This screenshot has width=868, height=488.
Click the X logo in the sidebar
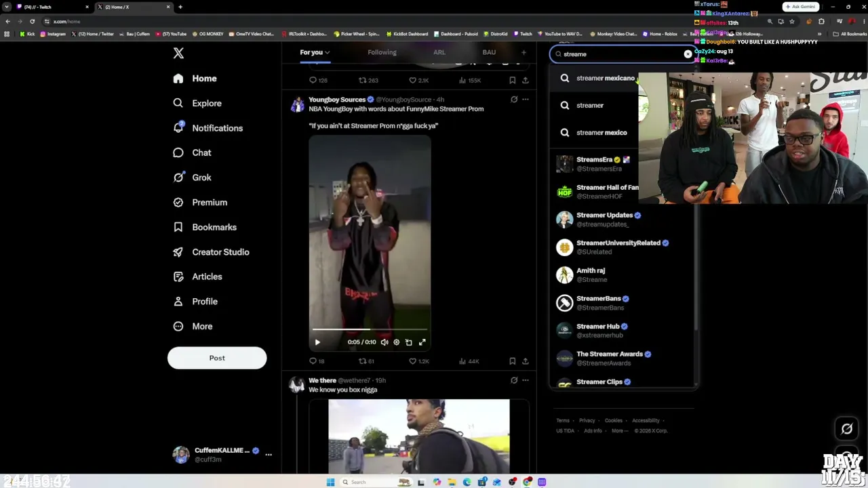click(x=178, y=53)
